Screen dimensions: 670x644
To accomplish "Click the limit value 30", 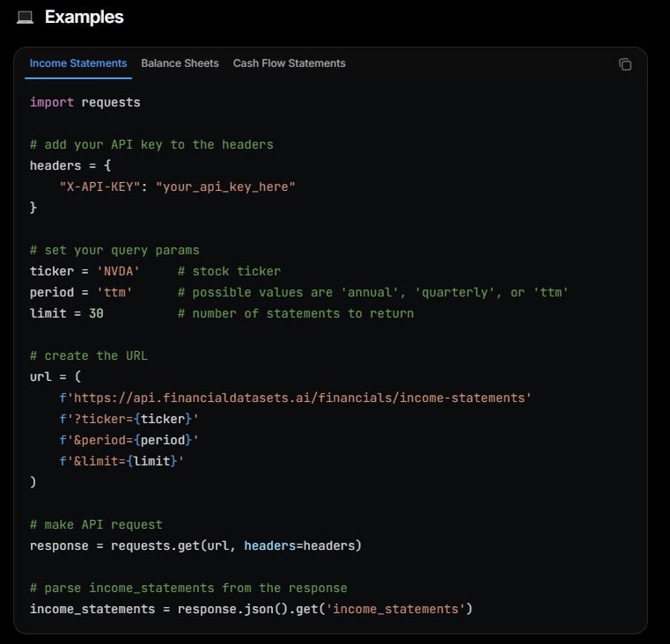I will click(x=96, y=313).
